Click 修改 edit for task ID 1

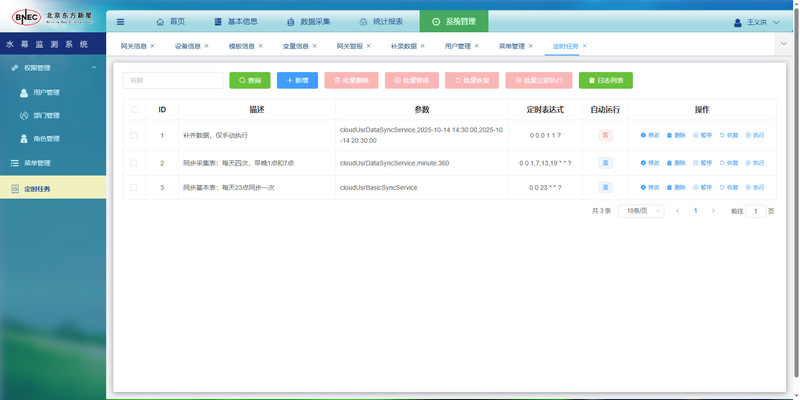pyautogui.click(x=650, y=135)
